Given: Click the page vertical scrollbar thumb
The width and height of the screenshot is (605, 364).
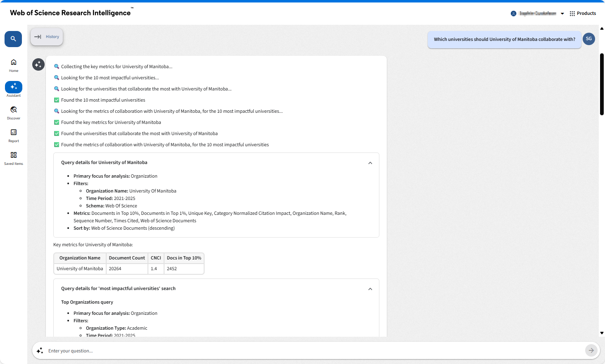Looking at the screenshot, I should click(x=602, y=84).
